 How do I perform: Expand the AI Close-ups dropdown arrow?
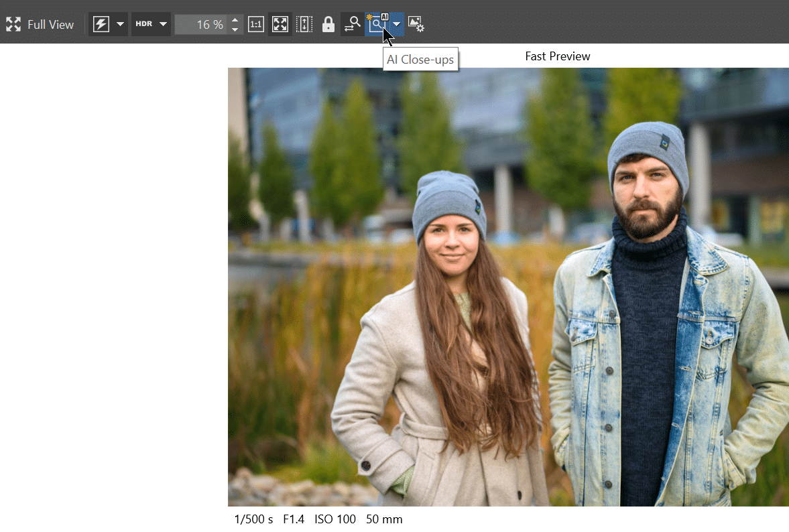398,25
